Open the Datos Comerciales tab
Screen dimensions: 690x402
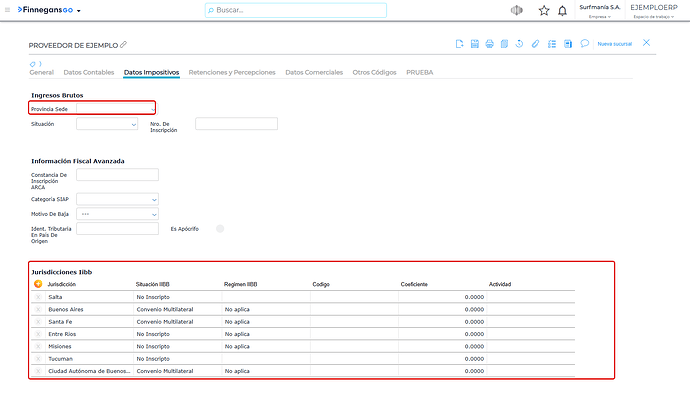click(x=314, y=73)
